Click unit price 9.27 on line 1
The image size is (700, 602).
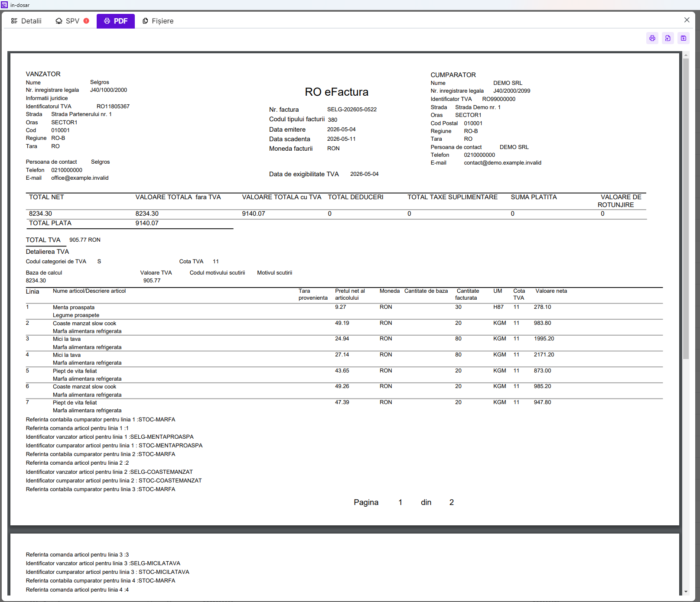(x=341, y=307)
